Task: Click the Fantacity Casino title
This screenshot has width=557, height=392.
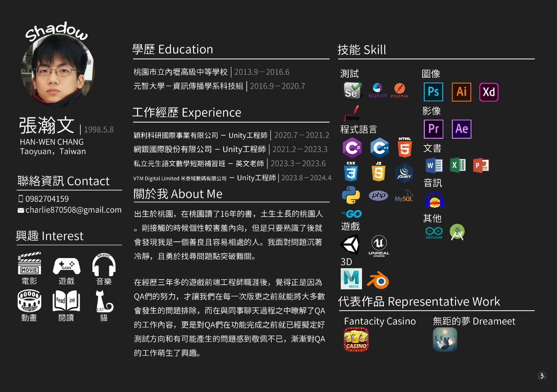Action: click(380, 321)
